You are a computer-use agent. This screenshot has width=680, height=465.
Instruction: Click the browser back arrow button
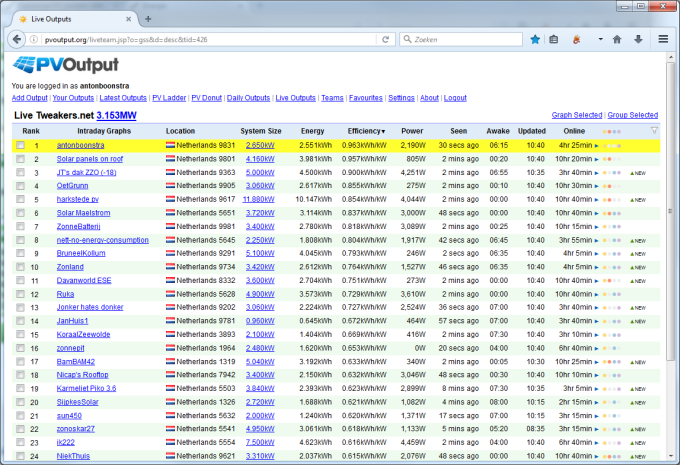[x=18, y=39]
